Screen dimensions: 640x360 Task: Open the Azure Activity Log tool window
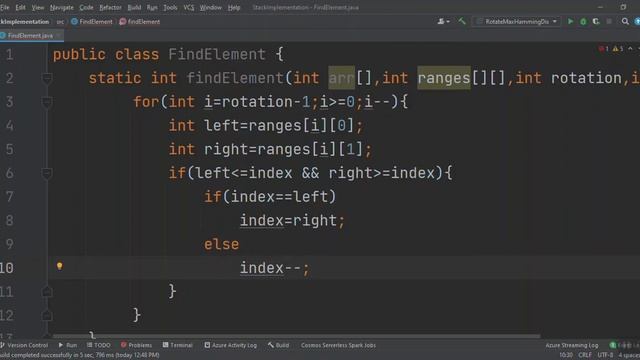pyautogui.click(x=231, y=345)
